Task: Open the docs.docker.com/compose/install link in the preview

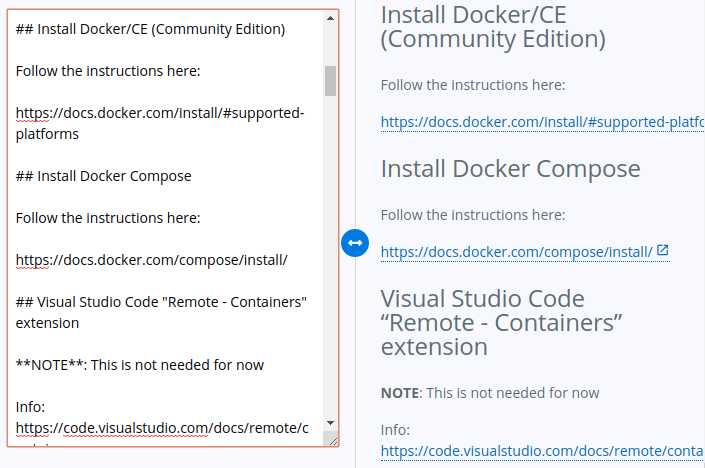Action: [516, 251]
